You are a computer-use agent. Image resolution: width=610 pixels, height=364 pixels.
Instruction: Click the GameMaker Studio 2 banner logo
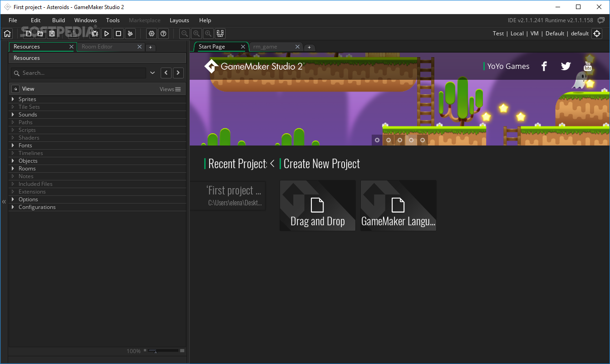pos(253,66)
